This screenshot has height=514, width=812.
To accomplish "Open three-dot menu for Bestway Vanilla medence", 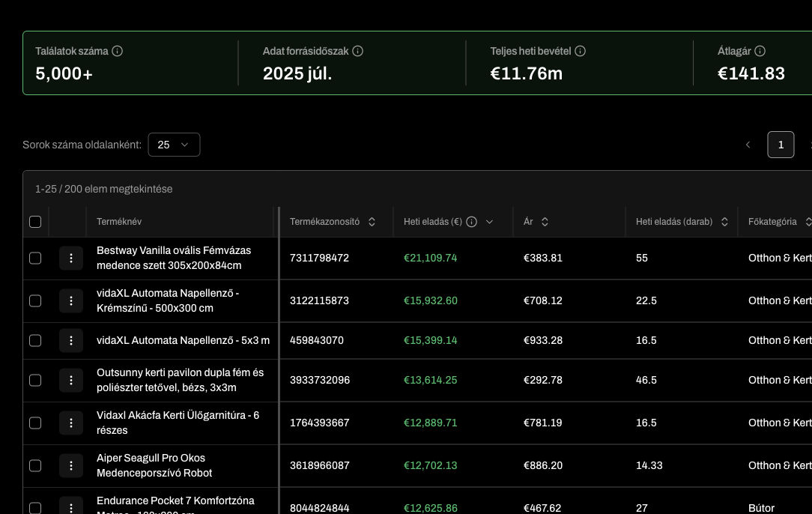I will pos(71,258).
